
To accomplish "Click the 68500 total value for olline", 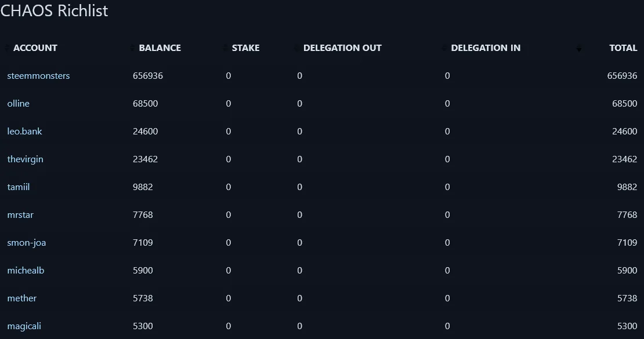I will point(624,104).
